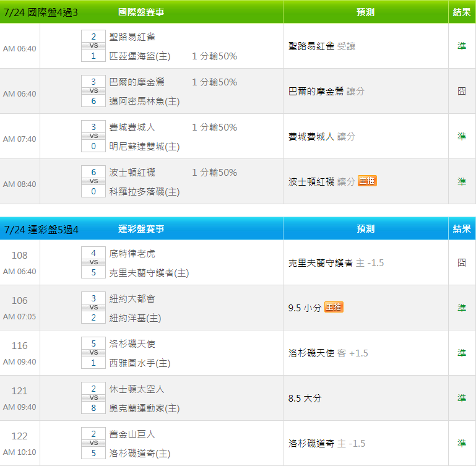Click prediction text 聖路易紅雀 受讓

pos(322,46)
